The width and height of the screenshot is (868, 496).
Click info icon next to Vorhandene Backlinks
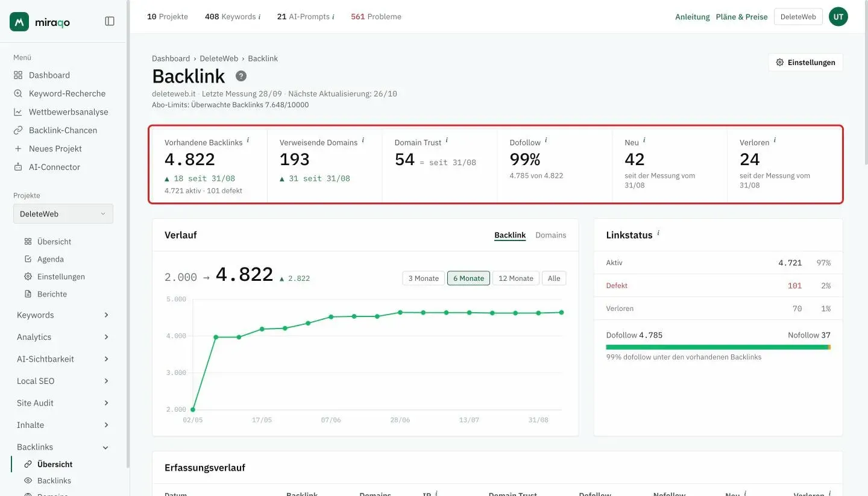248,140
